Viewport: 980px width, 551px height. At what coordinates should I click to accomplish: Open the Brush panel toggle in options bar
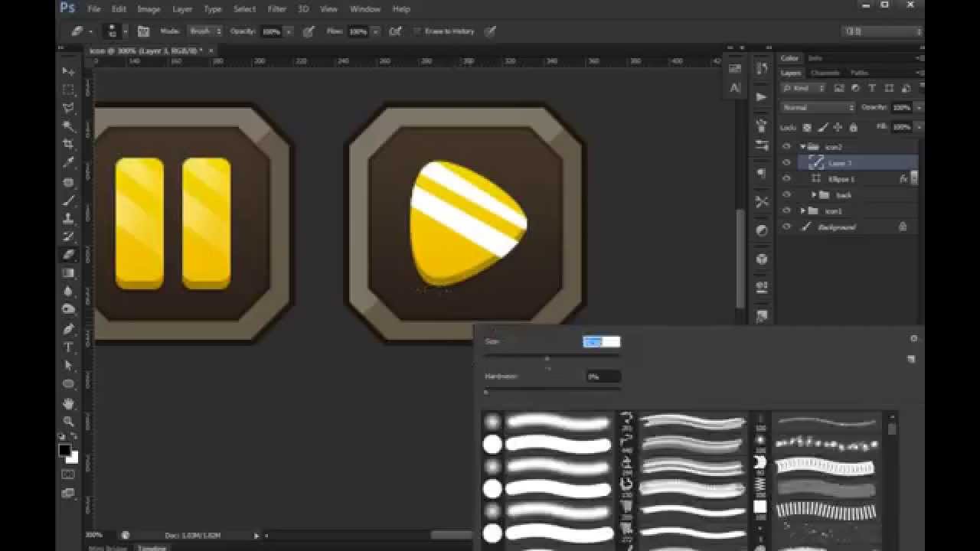click(143, 31)
